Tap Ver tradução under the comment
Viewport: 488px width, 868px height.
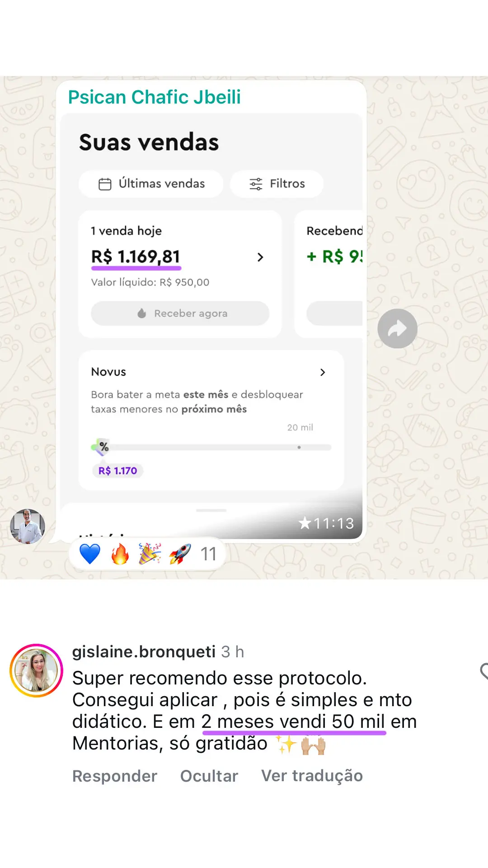click(x=312, y=776)
